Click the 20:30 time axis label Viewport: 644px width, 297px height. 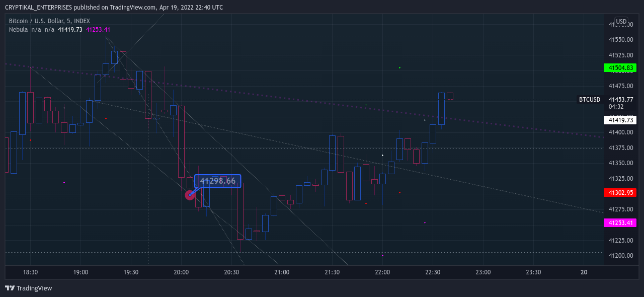(x=231, y=272)
